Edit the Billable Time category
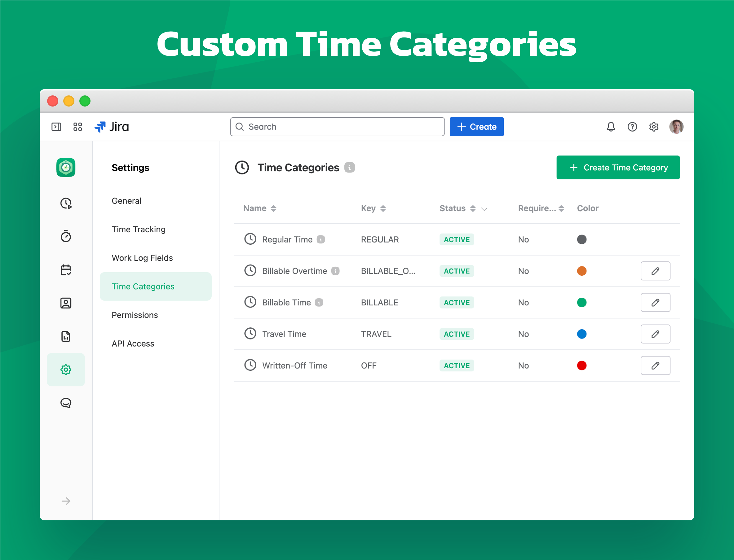734x560 pixels. point(655,302)
